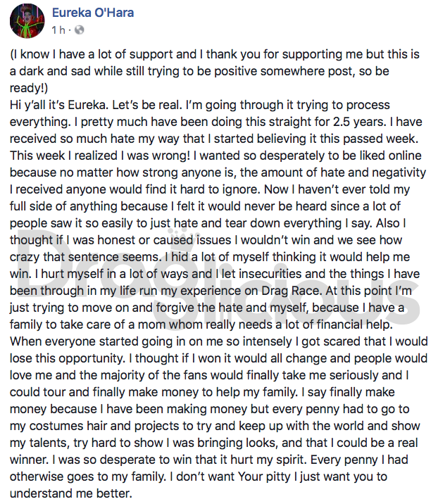Open the Eureka O'Hara profile name link
The width and height of the screenshot is (438, 504).
click(93, 13)
